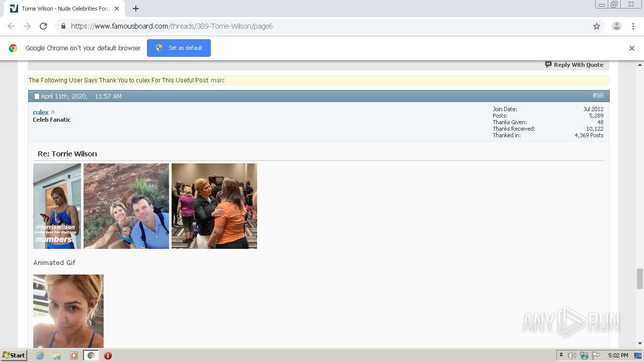644x362 pixels.
Task: Close the Torrie Wilson browser tab
Action: coord(117,9)
